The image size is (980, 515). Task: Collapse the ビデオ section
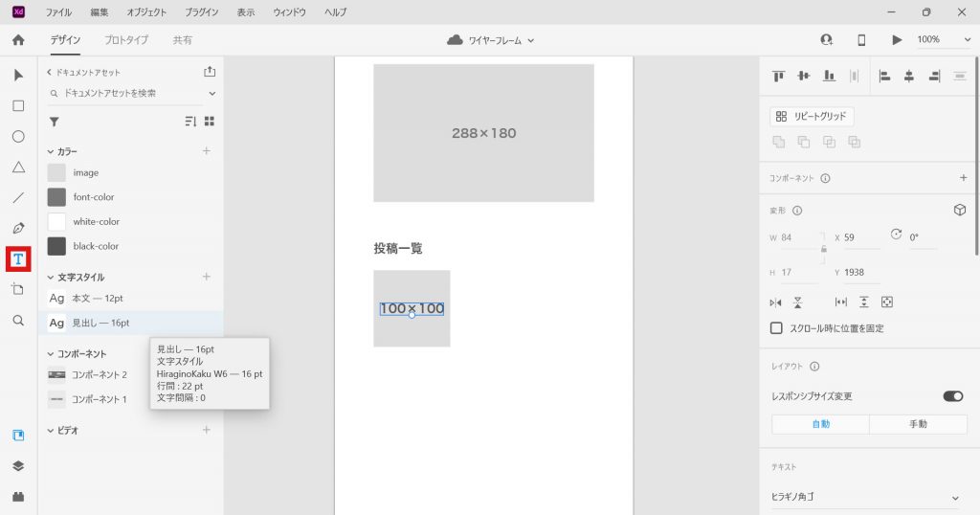coord(51,431)
